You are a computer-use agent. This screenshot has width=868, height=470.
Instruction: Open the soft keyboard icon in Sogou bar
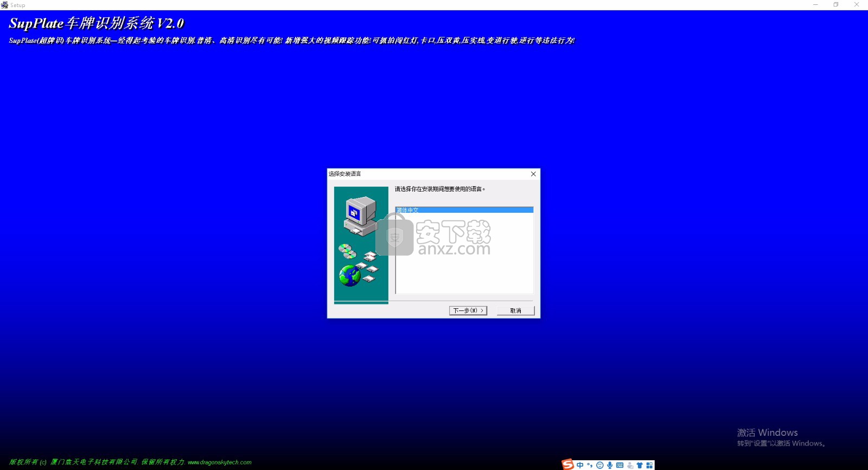click(620, 465)
